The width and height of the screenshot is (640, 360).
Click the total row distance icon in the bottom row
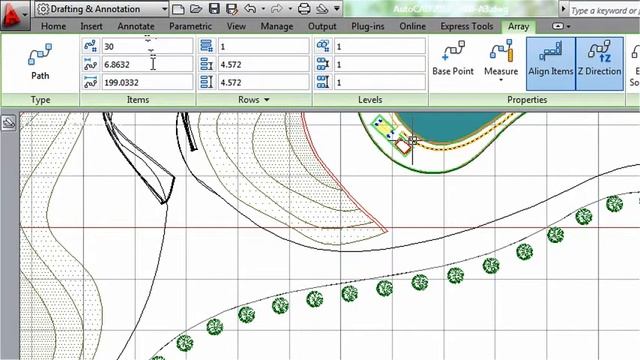pyautogui.click(x=207, y=82)
